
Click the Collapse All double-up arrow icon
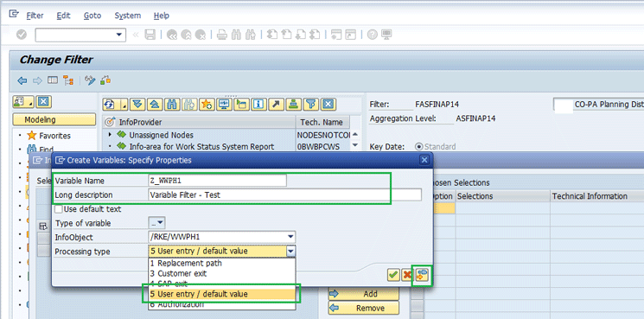154,105
